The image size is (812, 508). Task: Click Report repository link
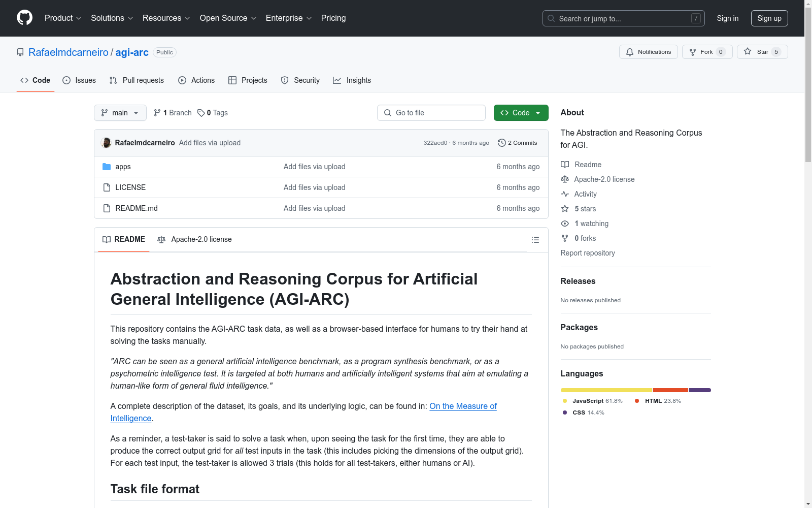click(588, 253)
